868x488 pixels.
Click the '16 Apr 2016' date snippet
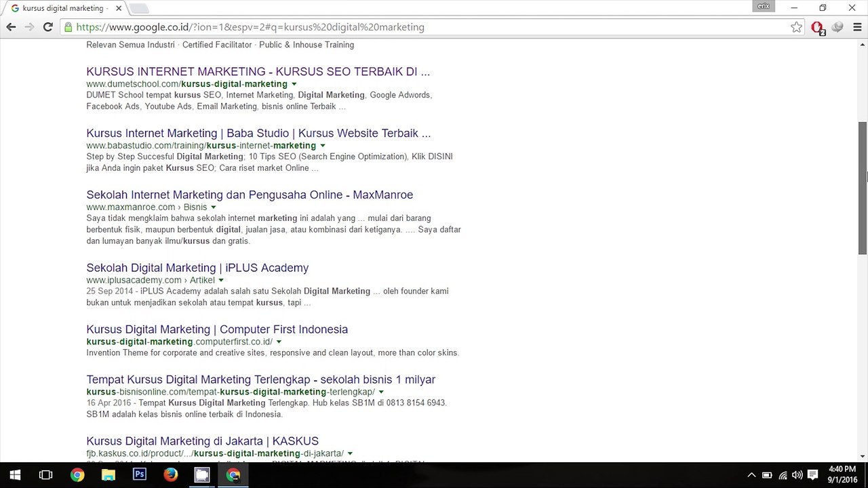[109, 403]
